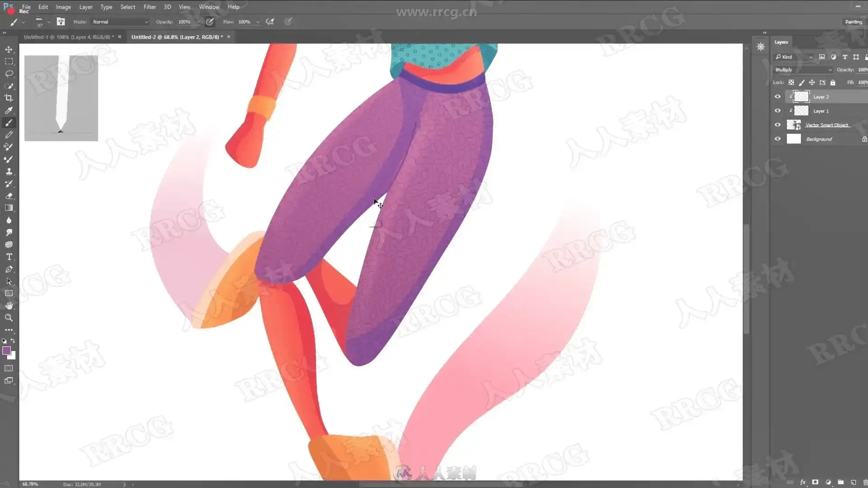Image resolution: width=868 pixels, height=488 pixels.
Task: Open the brush Opacity slider dropdown arrow
Action: coord(198,22)
